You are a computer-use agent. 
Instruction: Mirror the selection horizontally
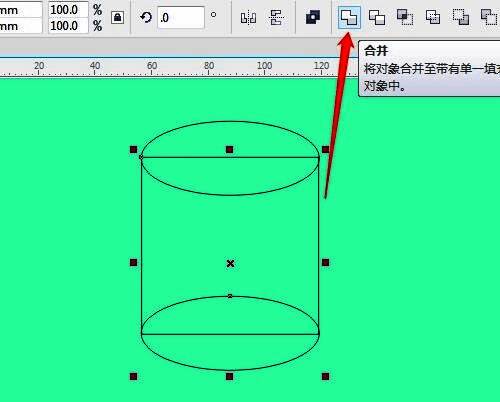(x=248, y=18)
